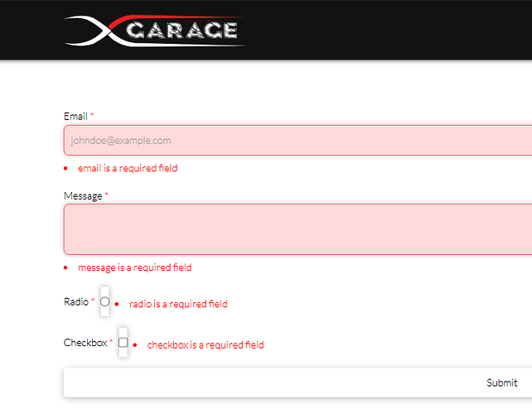Click the "Message" field label

(x=83, y=196)
